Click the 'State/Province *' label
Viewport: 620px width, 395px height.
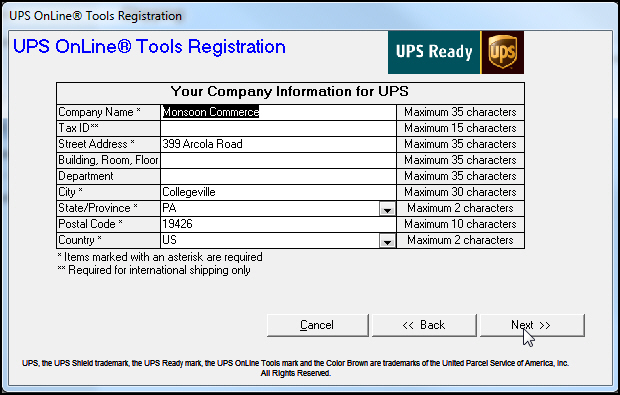pos(98,208)
